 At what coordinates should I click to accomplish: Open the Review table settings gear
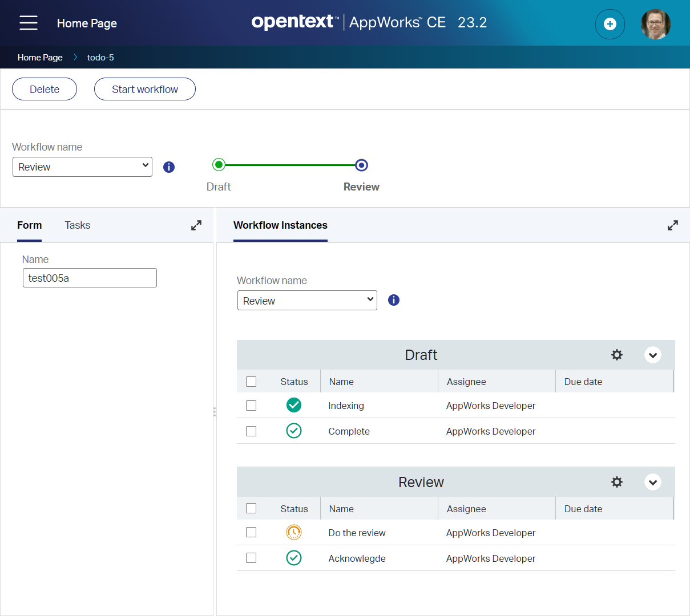pos(617,482)
